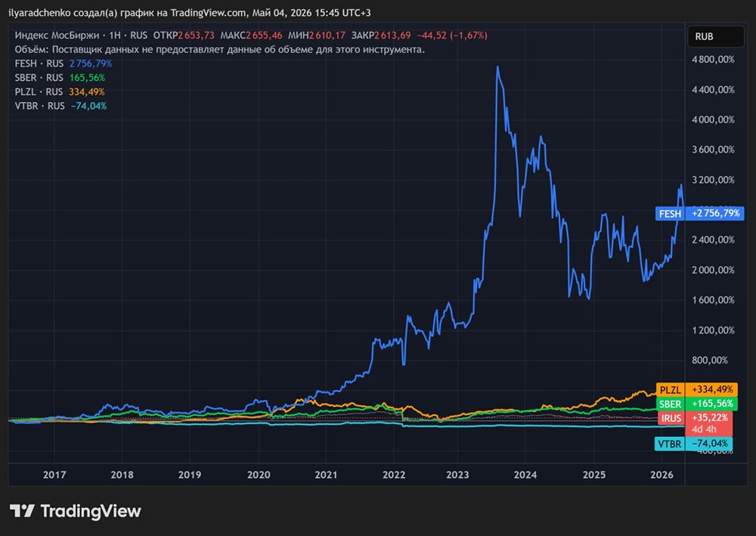Viewport: 756px width, 536px height.
Task: Click the ОТКР 2 653,73 open value
Action: (184, 36)
